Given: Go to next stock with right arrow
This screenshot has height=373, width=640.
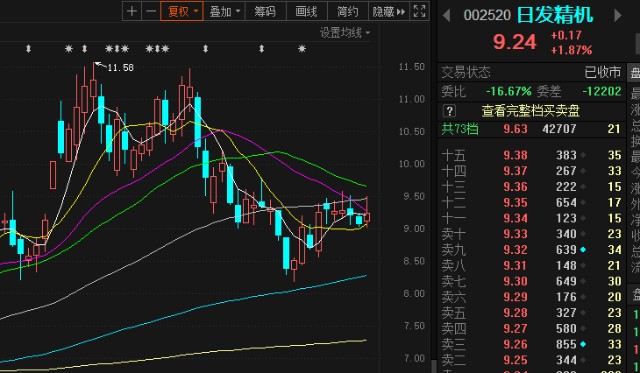Looking at the screenshot, I should pyautogui.click(x=618, y=16).
